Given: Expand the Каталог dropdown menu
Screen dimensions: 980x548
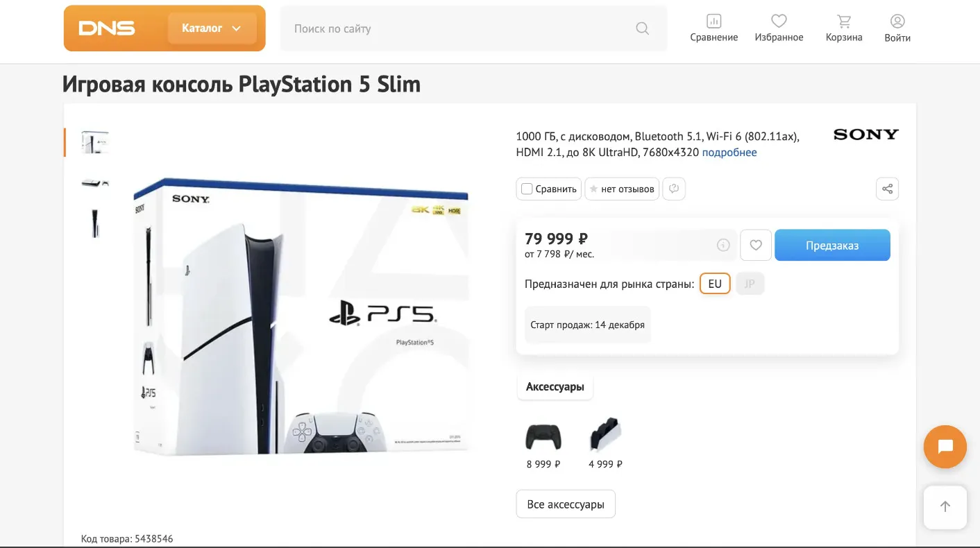Looking at the screenshot, I should [x=212, y=28].
